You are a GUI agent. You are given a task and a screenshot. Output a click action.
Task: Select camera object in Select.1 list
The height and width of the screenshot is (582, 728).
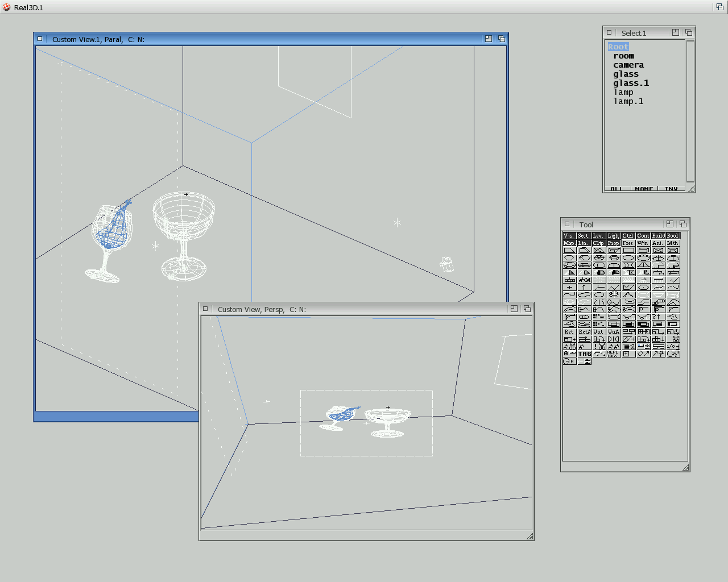[628, 65]
